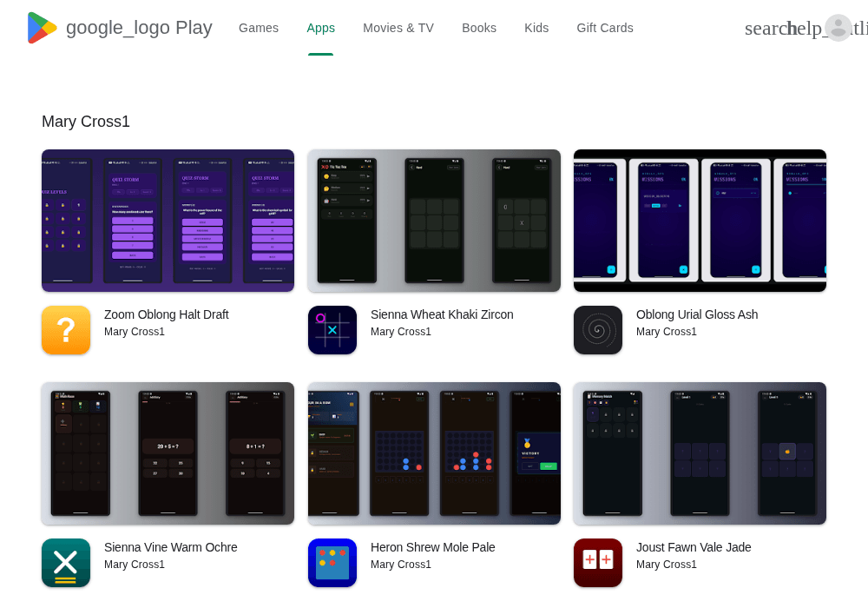Open the Heron Shrew Mole Pale dots icon
Viewport: 868px width, 608px height.
pyautogui.click(x=332, y=563)
